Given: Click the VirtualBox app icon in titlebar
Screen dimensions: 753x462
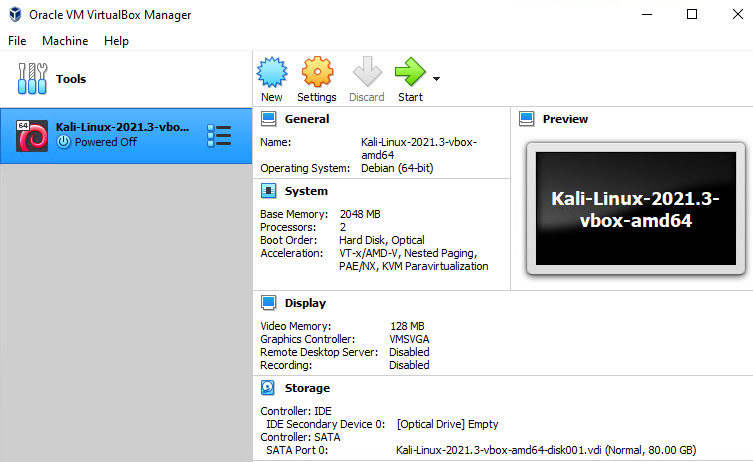Looking at the screenshot, I should [15, 14].
